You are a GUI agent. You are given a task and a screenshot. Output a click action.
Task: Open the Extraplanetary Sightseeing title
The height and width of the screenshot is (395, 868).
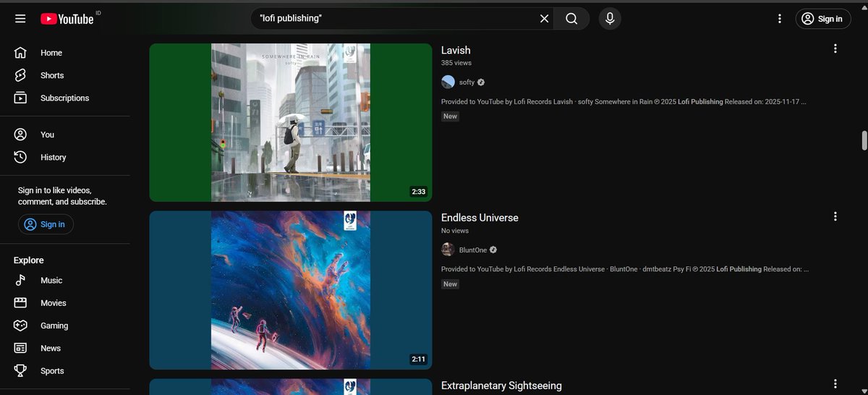[501, 386]
